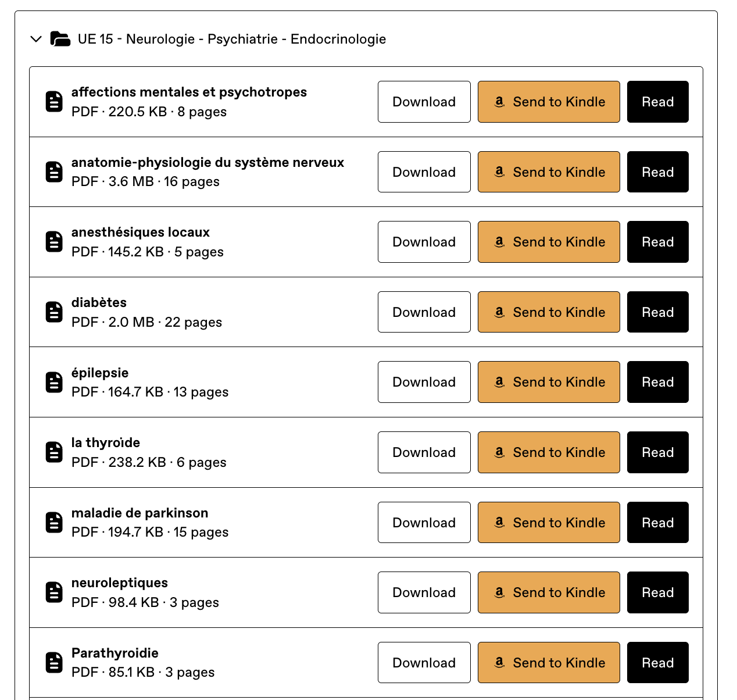The width and height of the screenshot is (737, 700).
Task: Read the épilepsie document
Action: coord(657,382)
